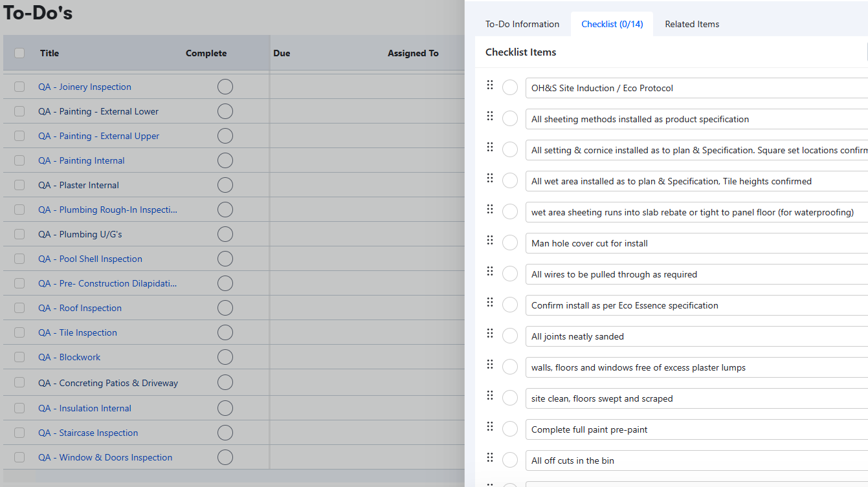Screen dimensions: 868x487
Task: Tick checkbox for QA - Joinery Inspection row
Action: click(19, 87)
